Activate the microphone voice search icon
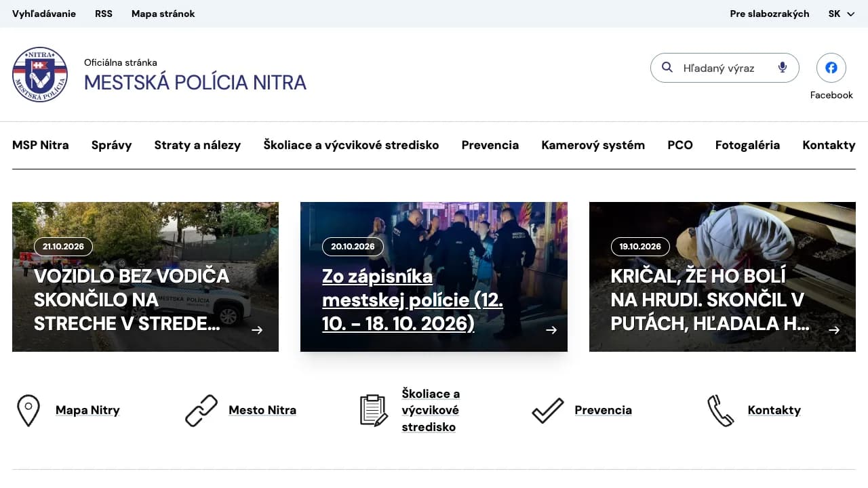Viewport: 868px width, 488px height. click(x=783, y=67)
